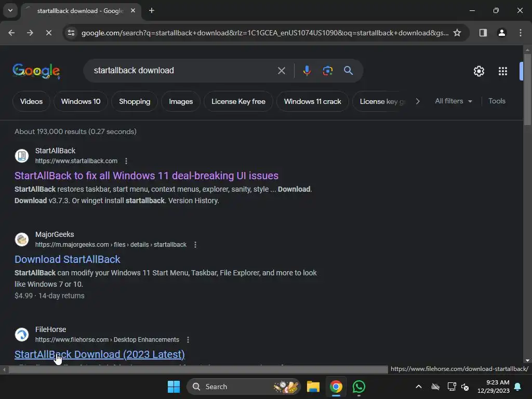532x399 pixels.
Task: Open Download StartAllBack MajorGeeks link
Action: pyautogui.click(x=67, y=260)
